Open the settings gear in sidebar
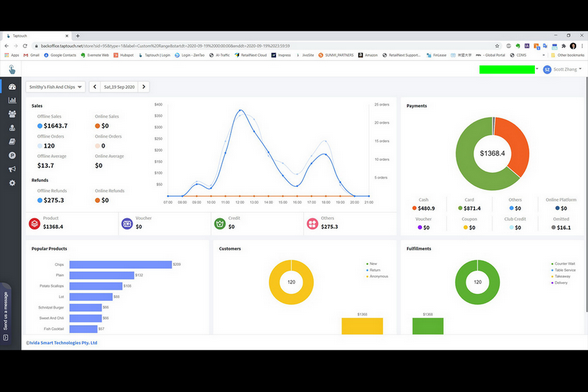Screen dimensions: 588x392 tap(12, 183)
